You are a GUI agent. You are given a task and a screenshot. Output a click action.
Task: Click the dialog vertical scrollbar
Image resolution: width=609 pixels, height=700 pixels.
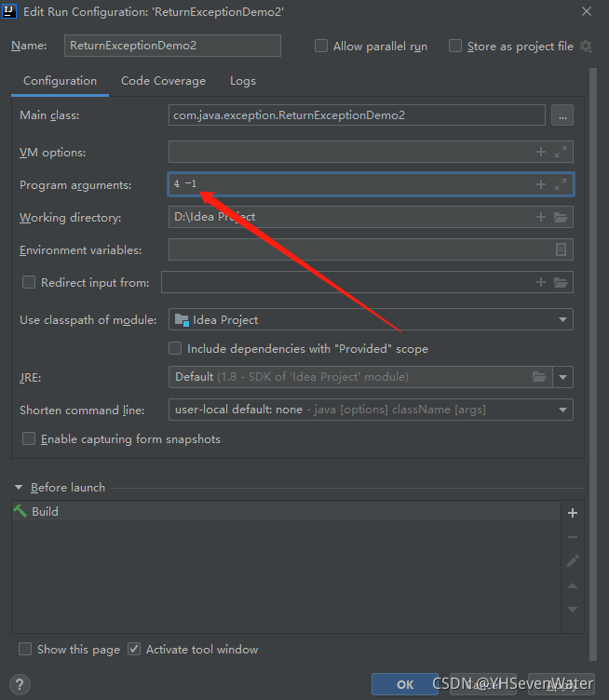[593, 364]
